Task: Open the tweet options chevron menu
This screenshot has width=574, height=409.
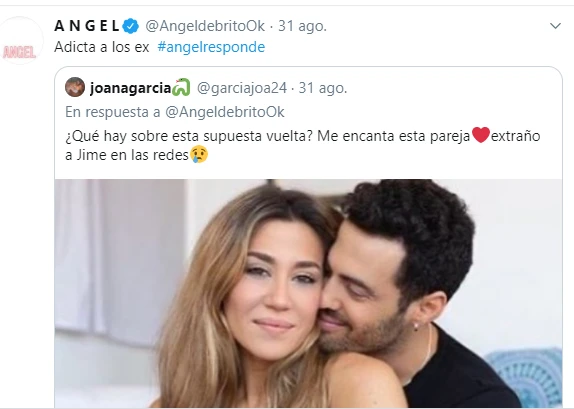Action: [555, 26]
